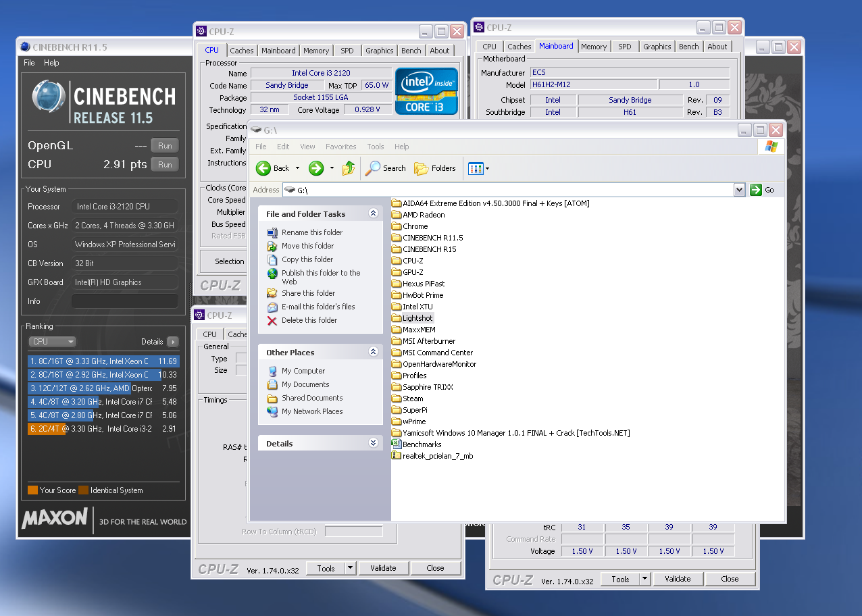Open Graphics tab in right CPU-Z
Screen dimensions: 862x616
pyautogui.click(x=657, y=47)
